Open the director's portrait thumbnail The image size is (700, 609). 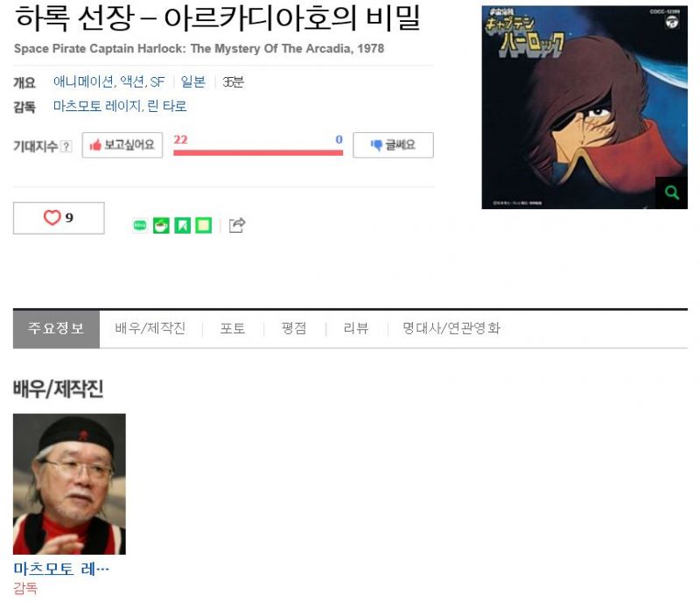[x=69, y=484]
